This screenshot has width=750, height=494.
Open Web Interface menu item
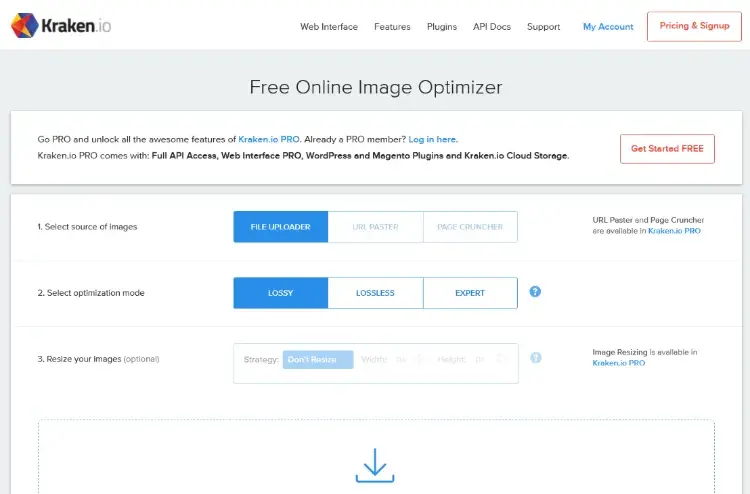(329, 27)
